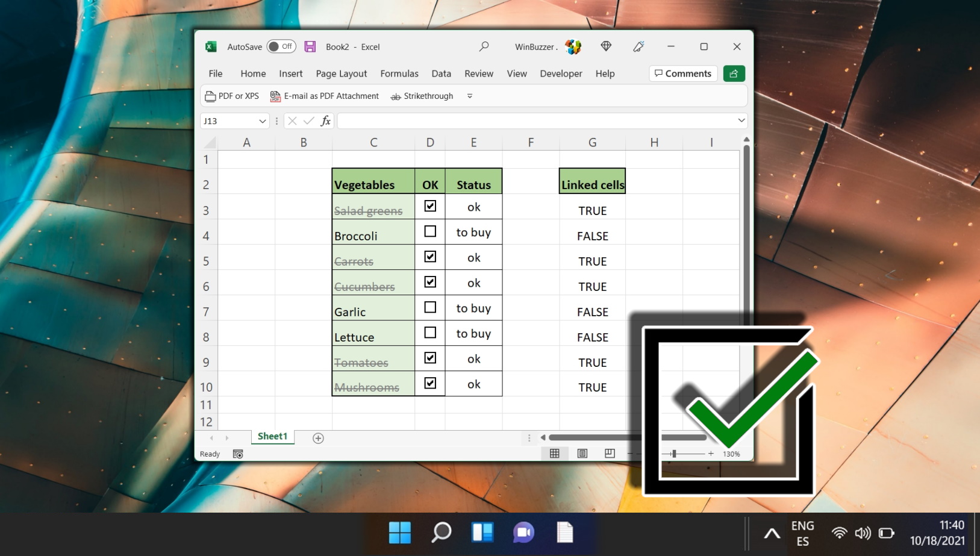980x556 pixels.
Task: Toggle the AutoSave switch
Action: coord(281,46)
